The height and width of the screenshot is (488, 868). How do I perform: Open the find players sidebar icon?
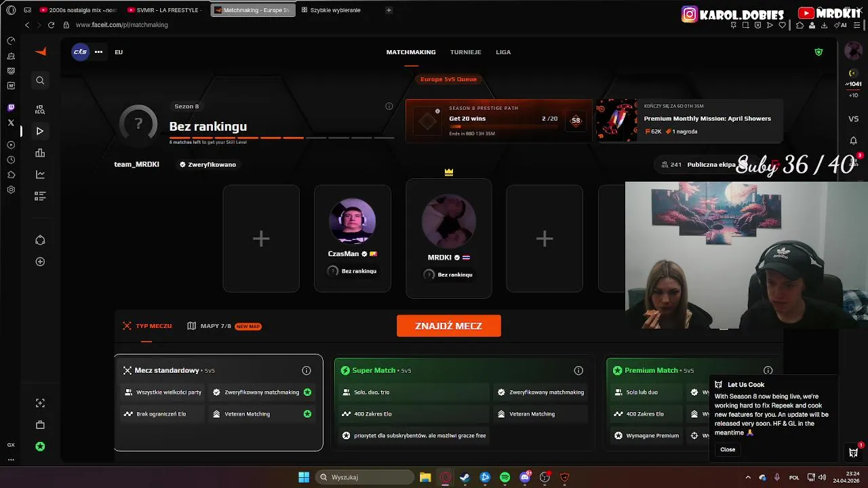40,109
